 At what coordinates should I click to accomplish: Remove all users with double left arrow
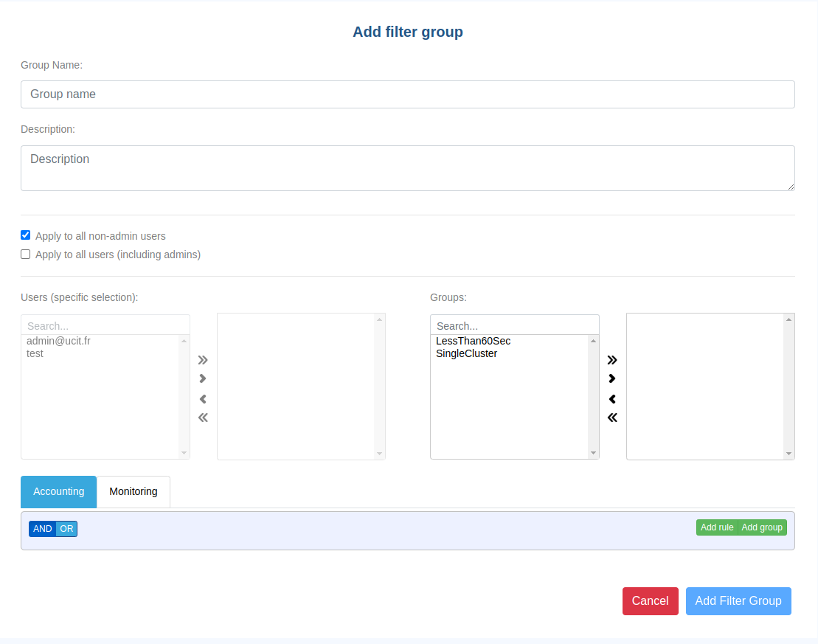click(x=203, y=418)
